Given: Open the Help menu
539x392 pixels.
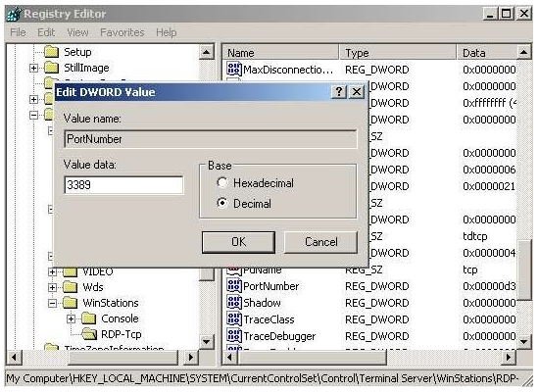Looking at the screenshot, I should (x=166, y=32).
